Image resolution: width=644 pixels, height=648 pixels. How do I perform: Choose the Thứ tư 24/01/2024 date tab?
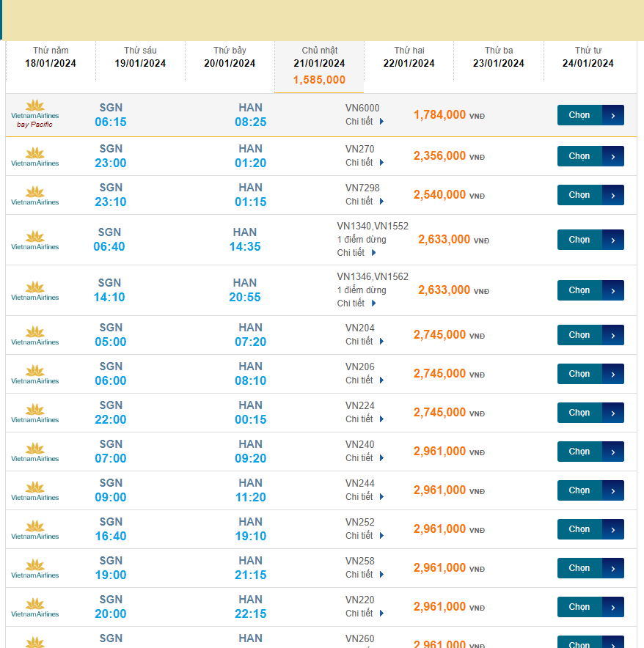pos(588,57)
